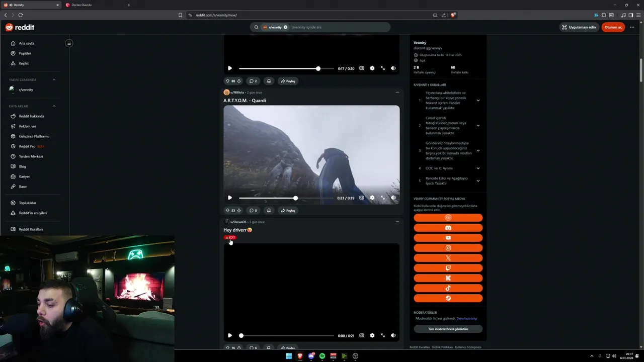
Task: Open Spotify from the Windows taskbar
Action: pos(322,356)
